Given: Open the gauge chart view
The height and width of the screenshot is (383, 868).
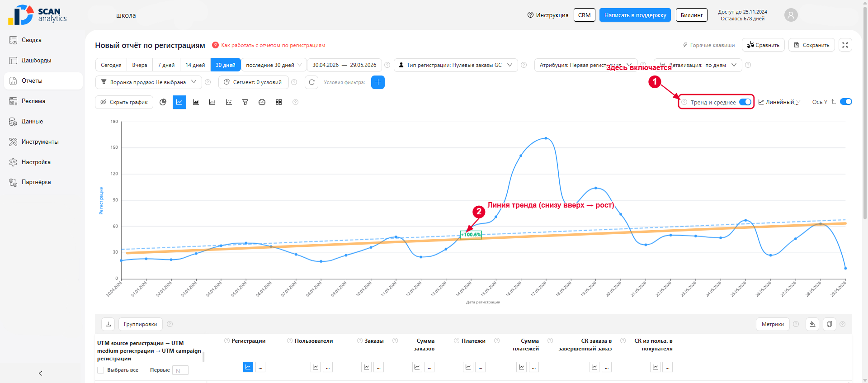Looking at the screenshot, I should tap(262, 102).
